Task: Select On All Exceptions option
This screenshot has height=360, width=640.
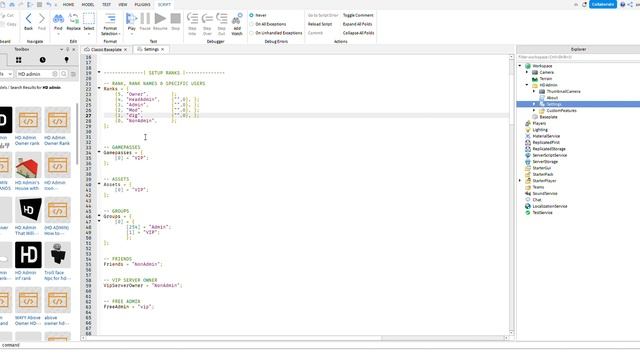Action: pyautogui.click(x=251, y=24)
